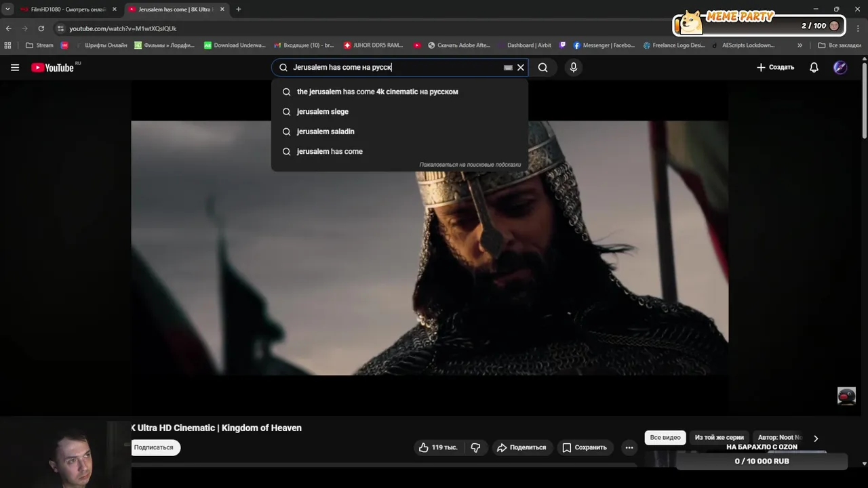Image resolution: width=868 pixels, height=488 pixels.
Task: Open YouTube notifications bell
Action: click(814, 67)
